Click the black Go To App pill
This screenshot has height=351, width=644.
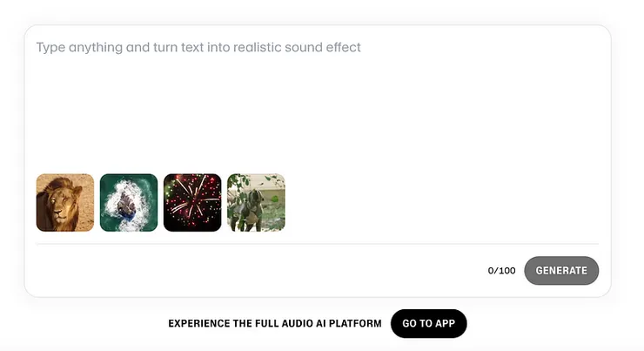[x=429, y=323]
